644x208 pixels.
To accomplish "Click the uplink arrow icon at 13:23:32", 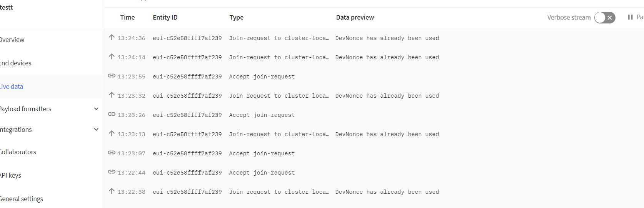I will [112, 95].
